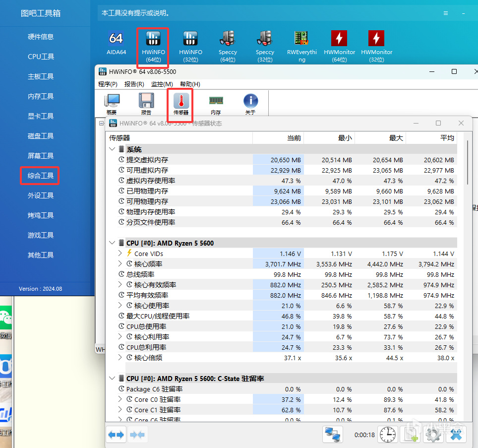The height and width of the screenshot is (448, 478).
Task: Open HWiNFO (32位) tool icon
Action: click(190, 47)
